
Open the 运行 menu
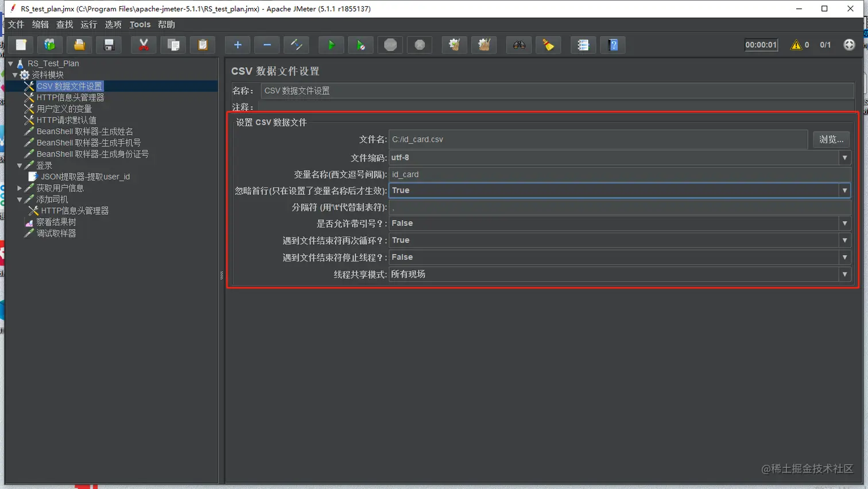click(89, 24)
